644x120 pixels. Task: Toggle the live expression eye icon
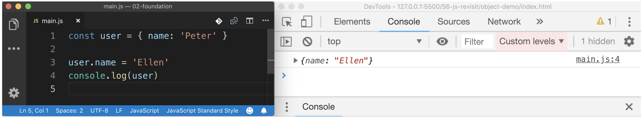click(x=442, y=42)
